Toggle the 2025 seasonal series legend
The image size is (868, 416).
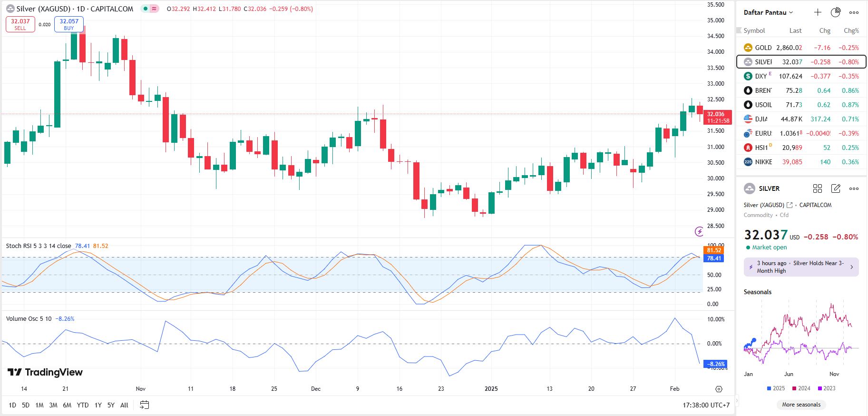pos(776,388)
